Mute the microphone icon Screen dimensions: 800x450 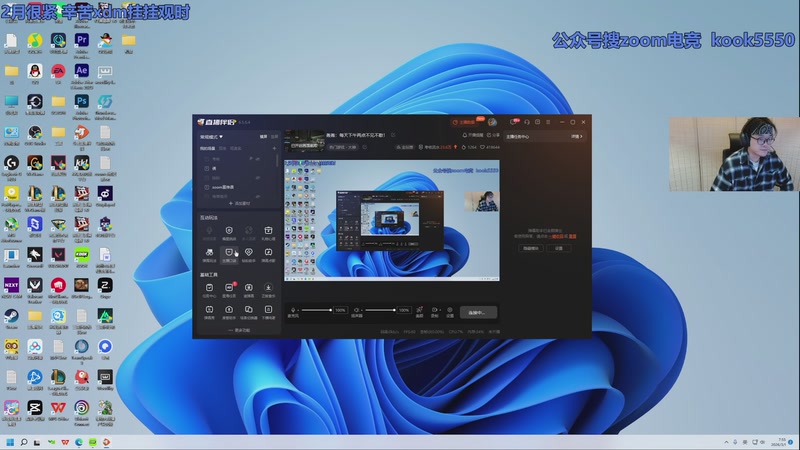point(293,311)
